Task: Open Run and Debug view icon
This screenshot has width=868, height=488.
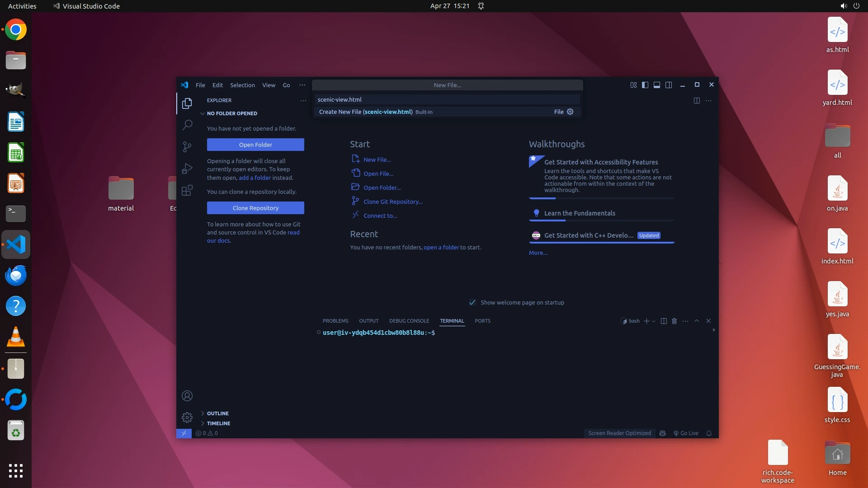Action: (x=187, y=169)
